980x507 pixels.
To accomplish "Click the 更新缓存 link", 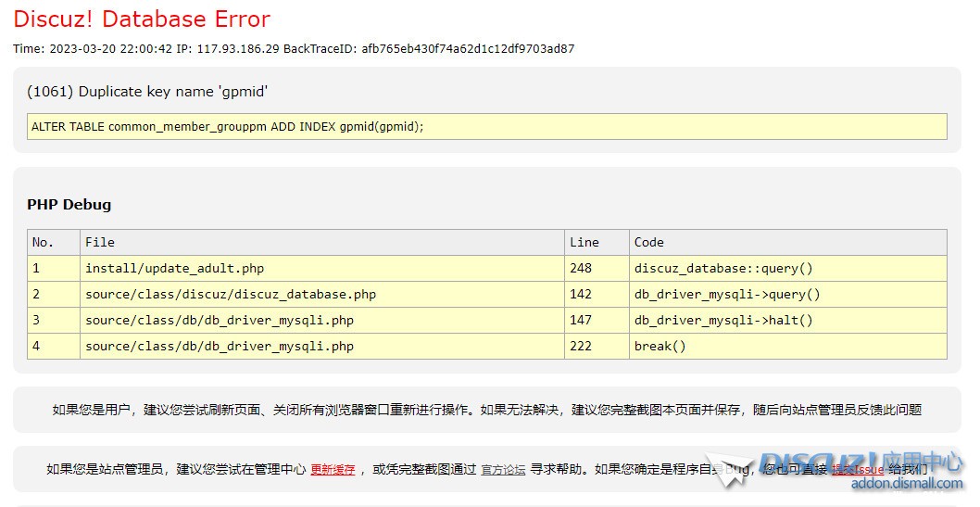I will click(333, 470).
